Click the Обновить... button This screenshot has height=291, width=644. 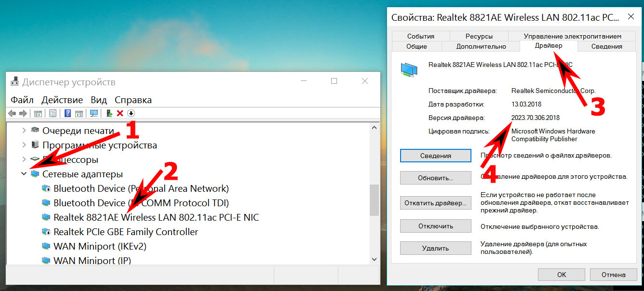point(436,178)
